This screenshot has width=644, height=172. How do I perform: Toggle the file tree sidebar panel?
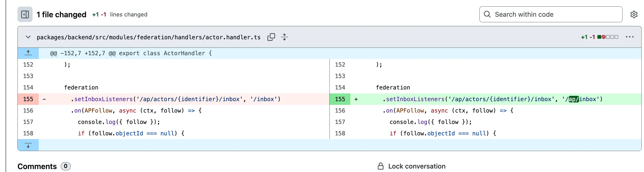(25, 14)
